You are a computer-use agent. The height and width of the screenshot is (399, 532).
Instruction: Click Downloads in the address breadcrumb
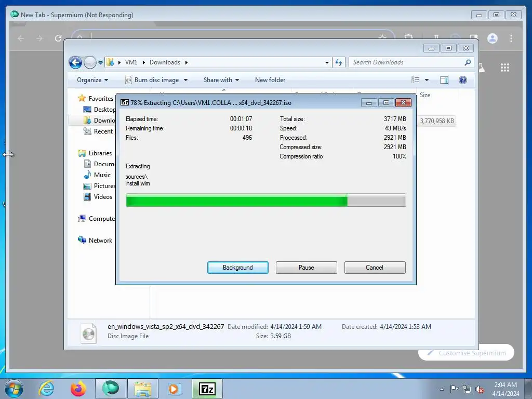(165, 62)
